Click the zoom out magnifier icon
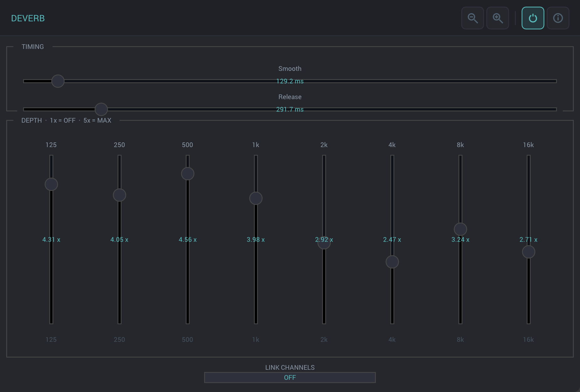 472,18
